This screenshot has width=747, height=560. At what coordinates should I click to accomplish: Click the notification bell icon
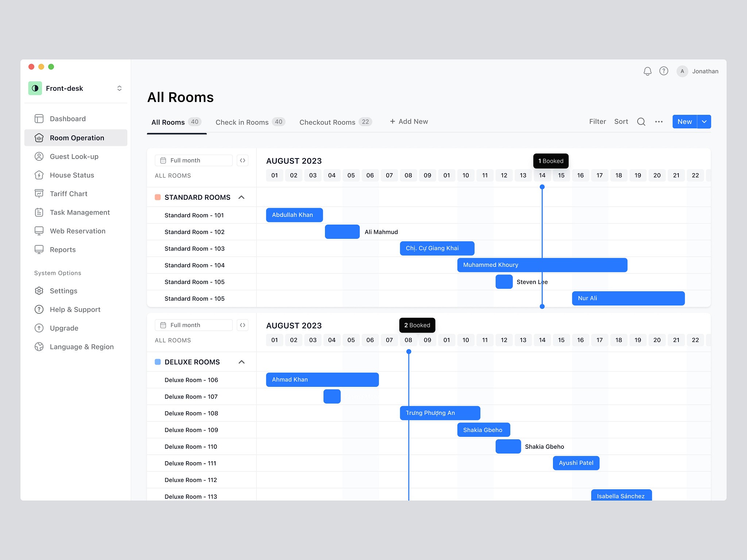click(647, 71)
